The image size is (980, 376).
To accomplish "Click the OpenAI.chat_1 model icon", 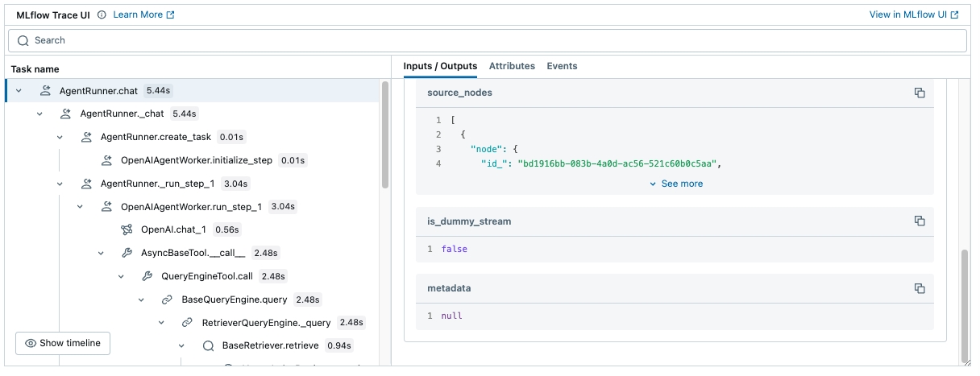I will pos(127,229).
